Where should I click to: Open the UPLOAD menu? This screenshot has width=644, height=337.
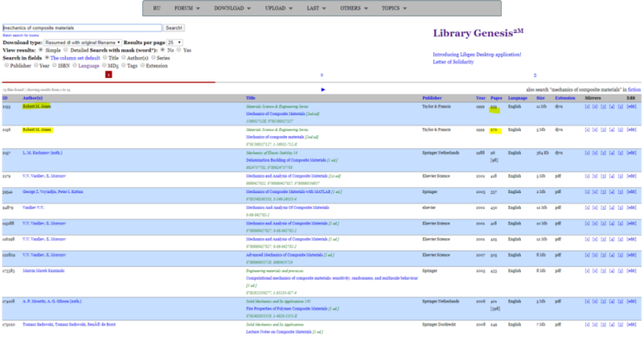tap(279, 8)
